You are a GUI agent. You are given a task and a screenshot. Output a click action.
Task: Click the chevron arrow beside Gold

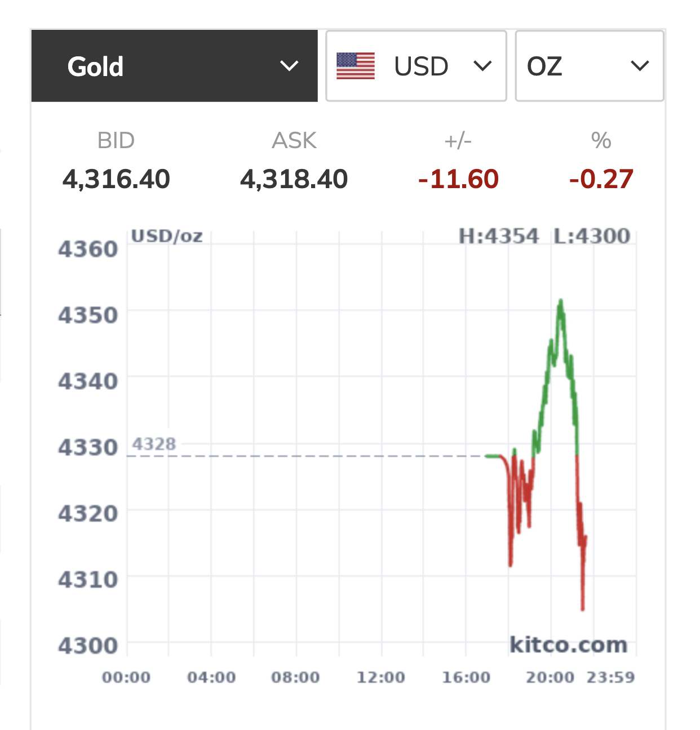click(x=289, y=66)
